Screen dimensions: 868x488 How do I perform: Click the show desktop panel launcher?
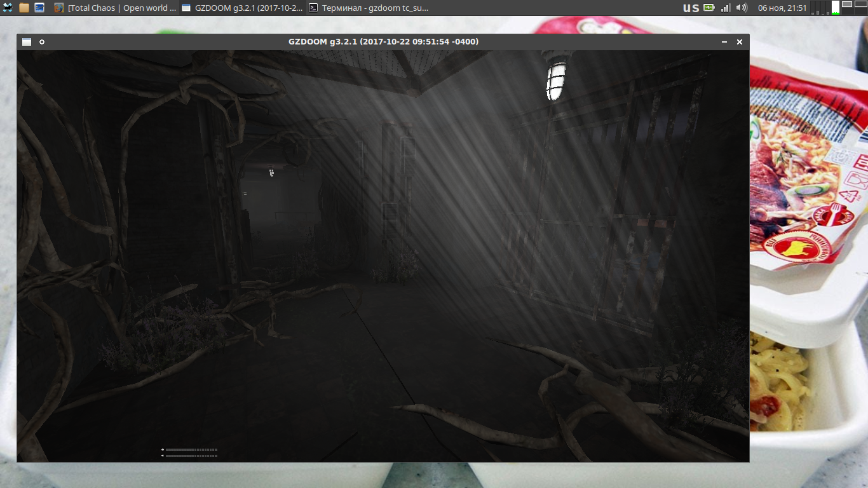(39, 8)
